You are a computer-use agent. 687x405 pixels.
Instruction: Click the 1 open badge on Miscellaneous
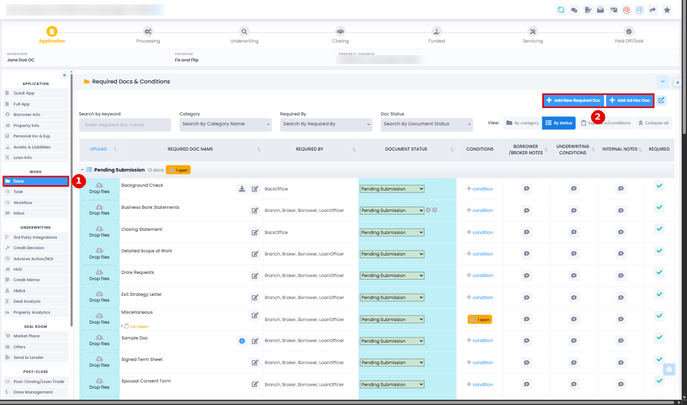pos(480,320)
